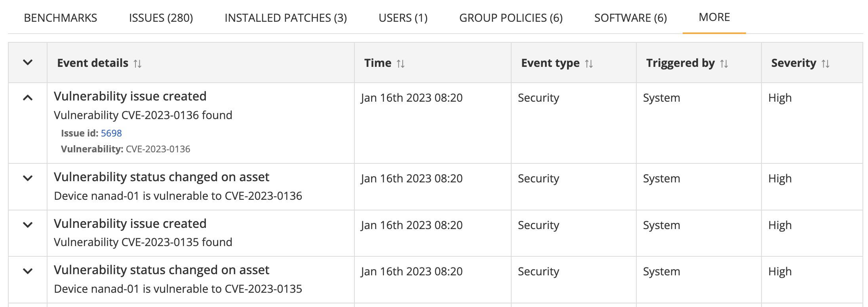Click the Time column sort arrows
The image size is (868, 307).
[x=400, y=64]
